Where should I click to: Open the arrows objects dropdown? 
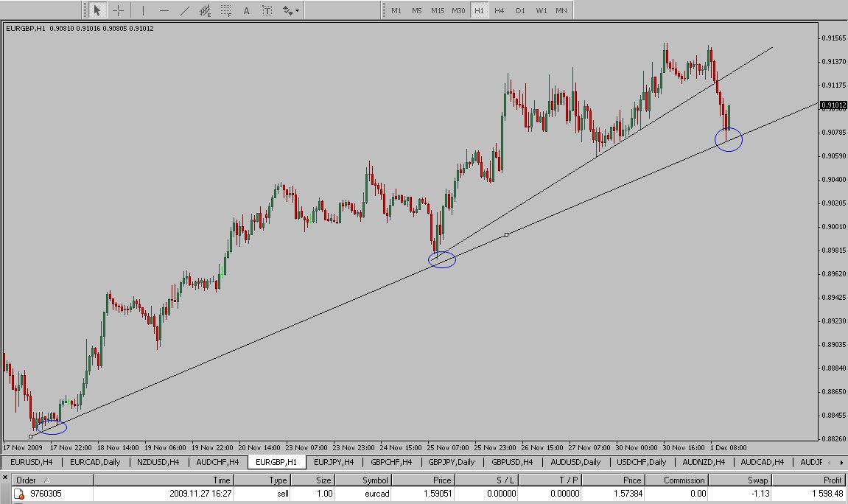point(290,10)
